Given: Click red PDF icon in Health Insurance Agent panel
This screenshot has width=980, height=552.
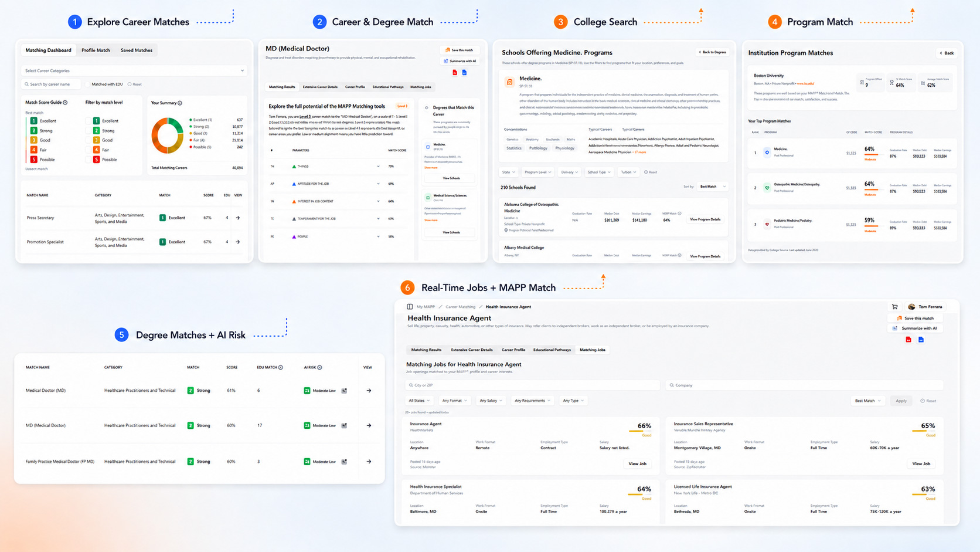Looking at the screenshot, I should click(x=908, y=340).
